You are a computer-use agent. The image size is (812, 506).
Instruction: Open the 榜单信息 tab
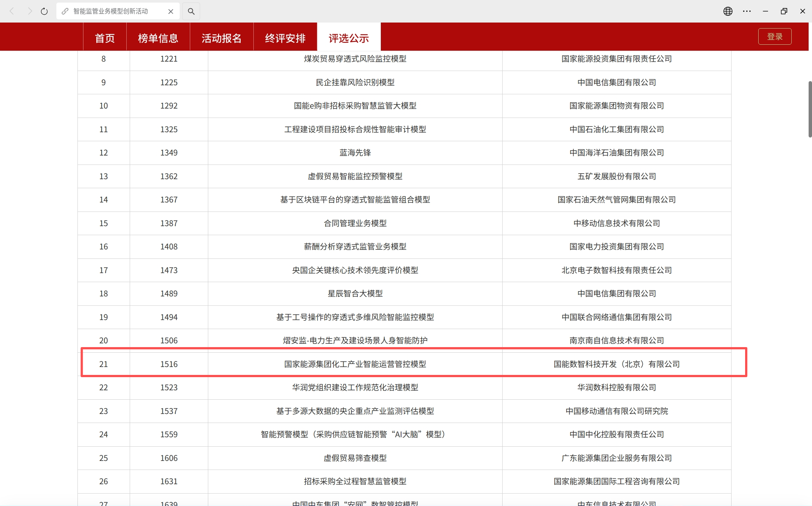tap(158, 36)
